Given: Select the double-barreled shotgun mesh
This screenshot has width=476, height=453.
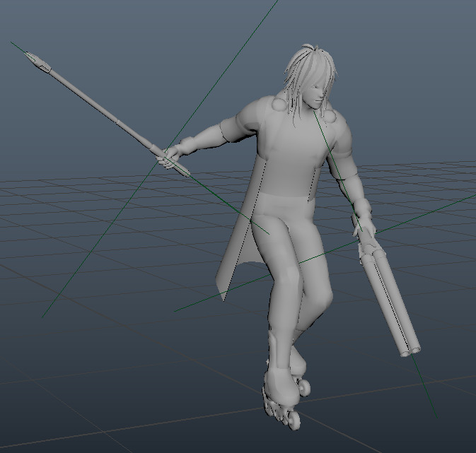Looking at the screenshot, I should [x=390, y=294].
